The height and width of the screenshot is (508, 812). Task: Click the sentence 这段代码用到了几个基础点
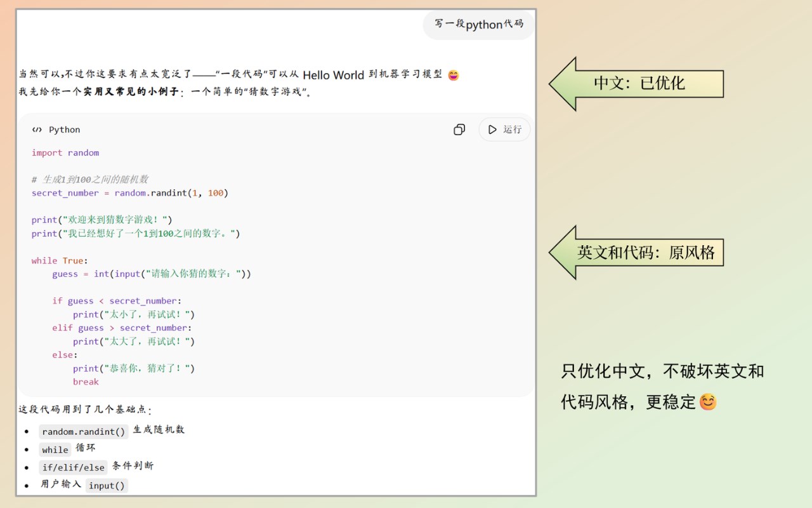click(85, 410)
